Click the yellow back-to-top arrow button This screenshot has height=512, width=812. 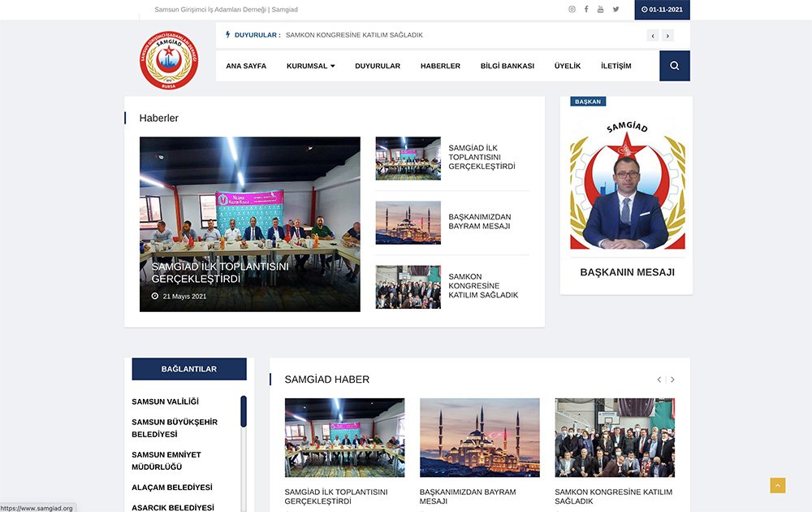(x=777, y=485)
